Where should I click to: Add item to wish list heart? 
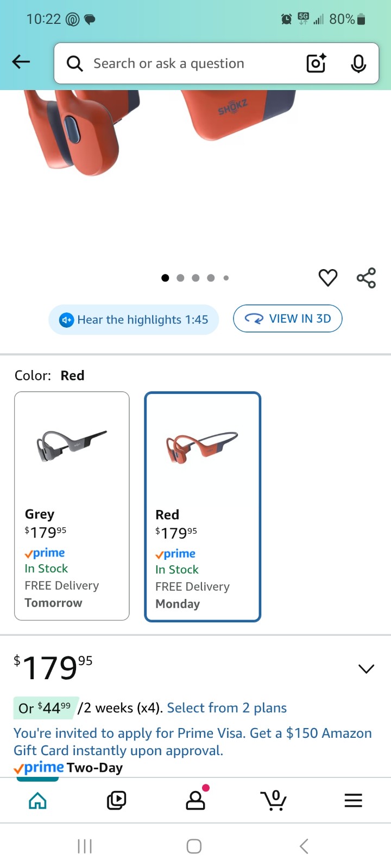click(327, 278)
